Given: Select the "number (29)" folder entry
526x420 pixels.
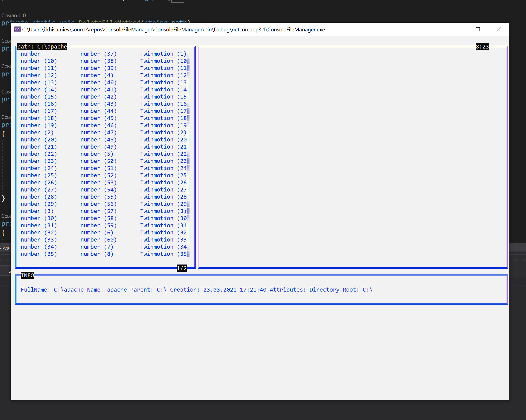Looking at the screenshot, I should coord(39,204).
